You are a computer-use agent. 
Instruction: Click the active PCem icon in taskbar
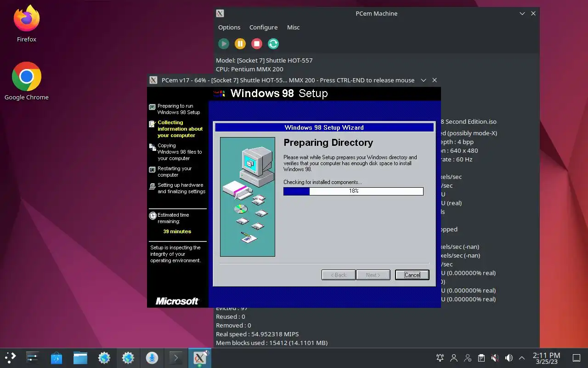pyautogui.click(x=200, y=357)
